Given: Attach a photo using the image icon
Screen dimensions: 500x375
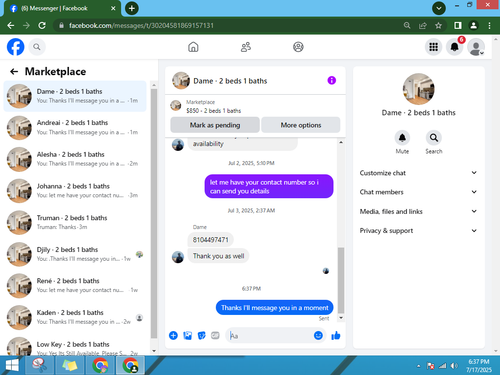Looking at the screenshot, I should (188, 335).
